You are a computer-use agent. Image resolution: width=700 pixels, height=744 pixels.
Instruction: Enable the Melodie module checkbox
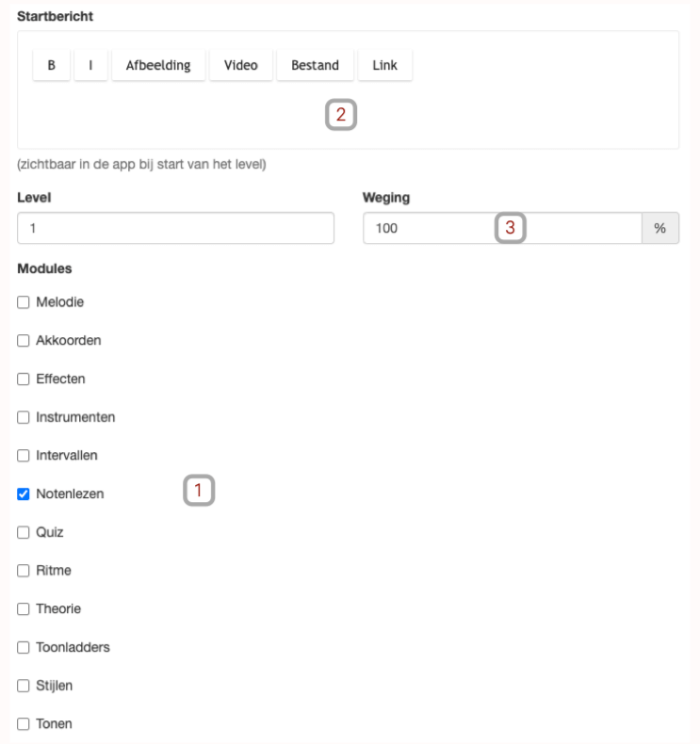click(24, 302)
